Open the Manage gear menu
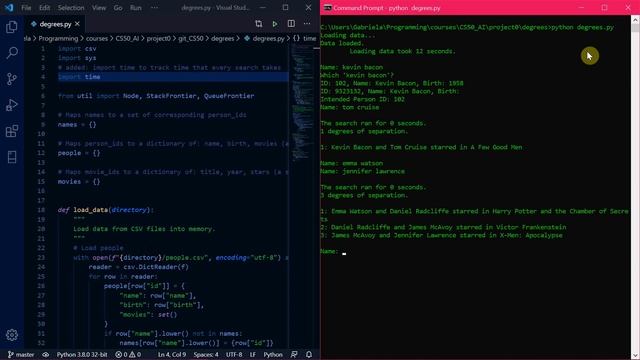This screenshot has height=360, width=640. pyautogui.click(x=12, y=335)
